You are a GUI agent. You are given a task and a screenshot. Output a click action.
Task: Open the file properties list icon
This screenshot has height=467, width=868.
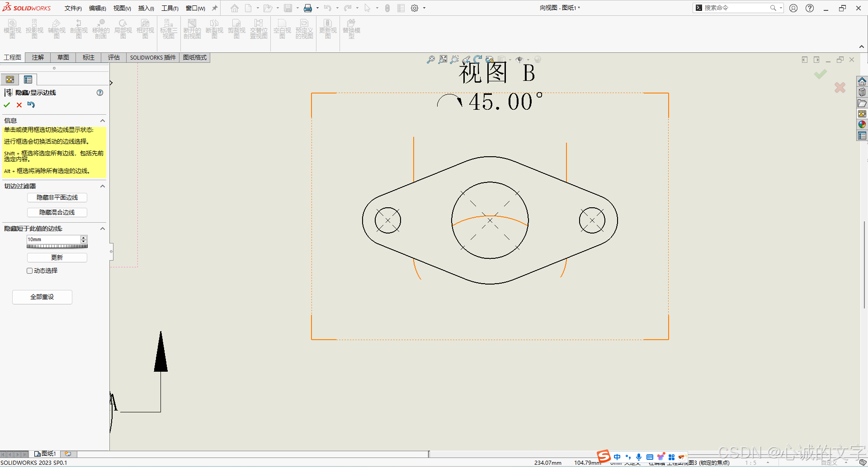tap(401, 8)
